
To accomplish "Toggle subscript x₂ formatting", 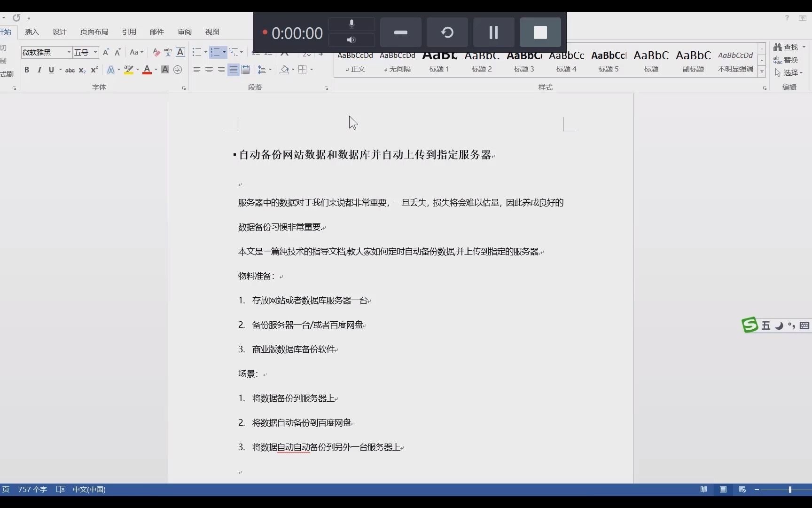I will (82, 70).
